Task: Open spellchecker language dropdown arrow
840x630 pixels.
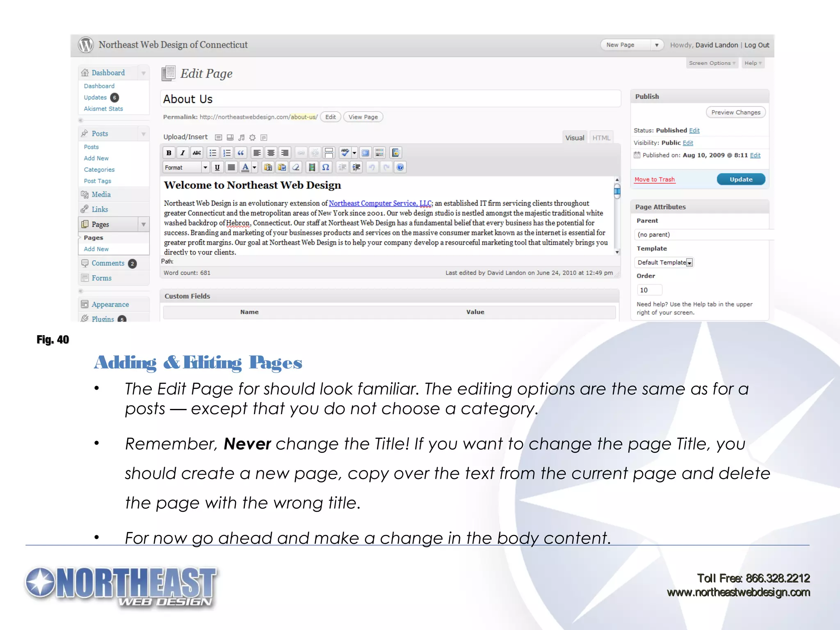Action: [354, 153]
